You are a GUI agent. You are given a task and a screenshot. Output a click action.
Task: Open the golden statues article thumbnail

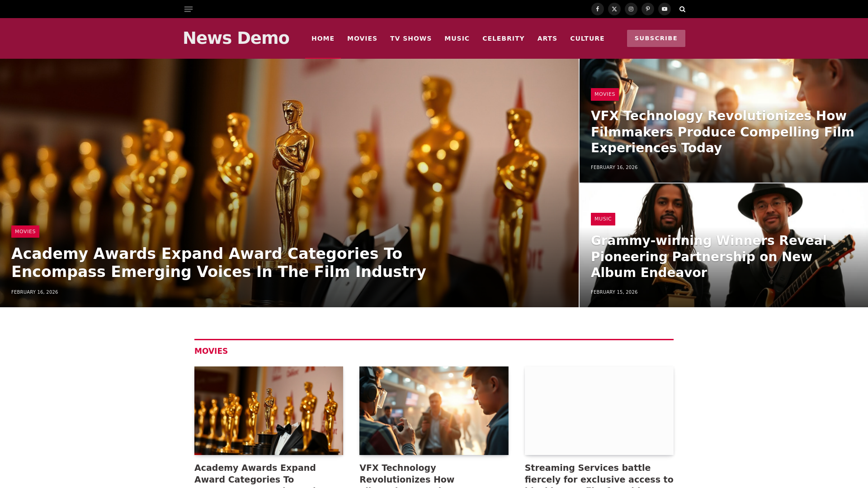pyautogui.click(x=269, y=410)
